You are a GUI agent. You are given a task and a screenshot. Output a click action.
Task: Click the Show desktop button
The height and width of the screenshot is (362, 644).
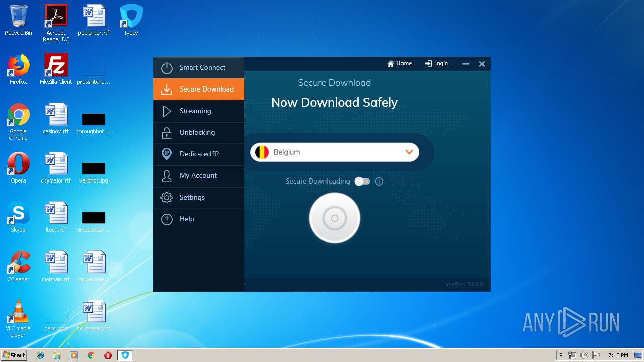638,355
